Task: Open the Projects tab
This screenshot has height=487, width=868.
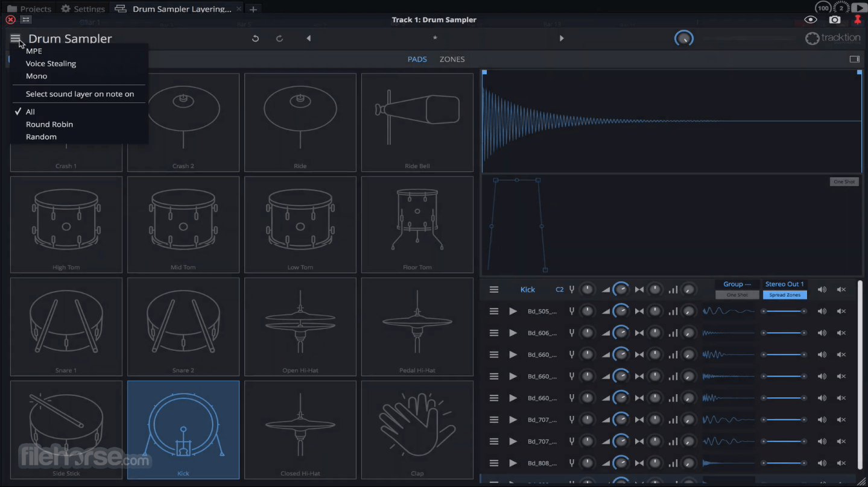Action: pyautogui.click(x=29, y=8)
